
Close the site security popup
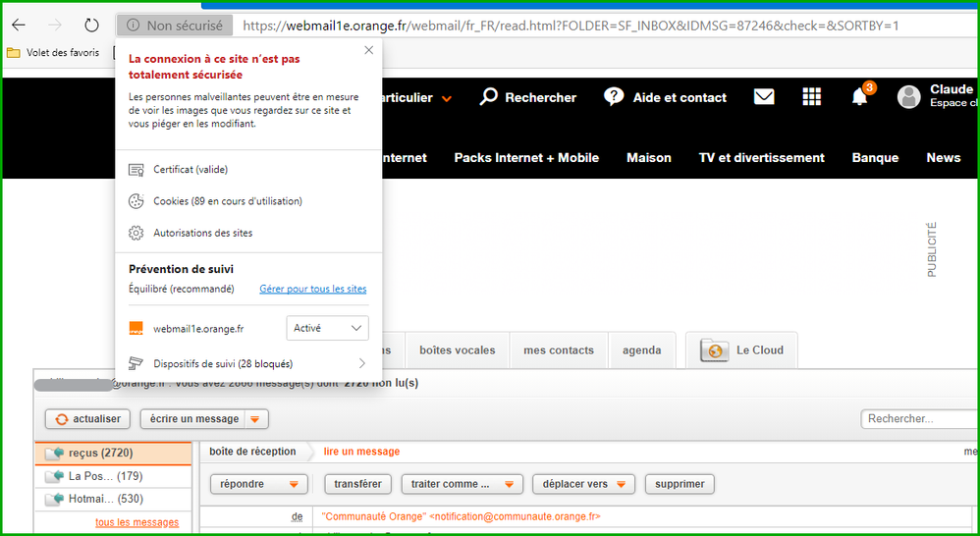(x=369, y=50)
